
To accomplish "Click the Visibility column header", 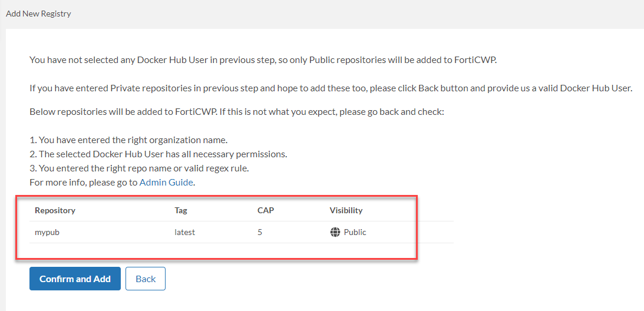I will pyautogui.click(x=346, y=210).
